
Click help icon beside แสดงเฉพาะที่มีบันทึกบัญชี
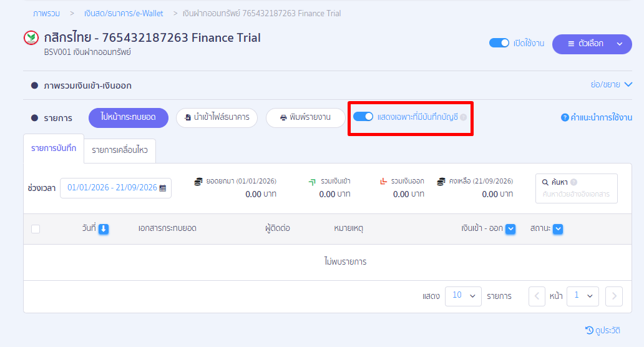(x=463, y=117)
